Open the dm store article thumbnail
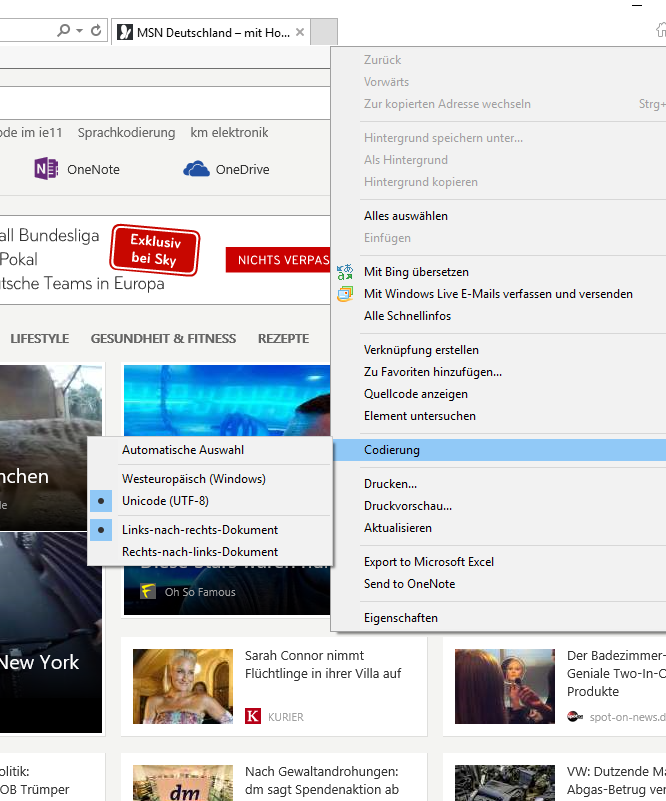This screenshot has height=801, width=666. pyautogui.click(x=183, y=783)
